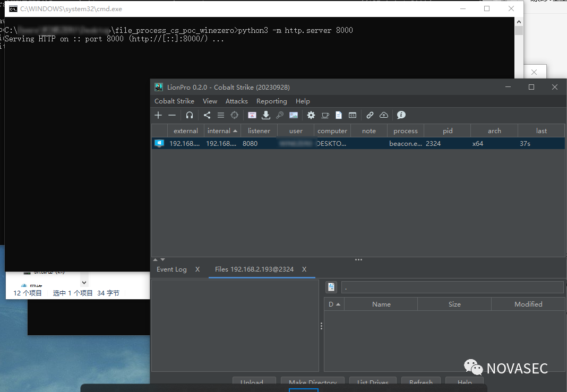Sort sessions by computer column
567x392 pixels.
(x=332, y=131)
